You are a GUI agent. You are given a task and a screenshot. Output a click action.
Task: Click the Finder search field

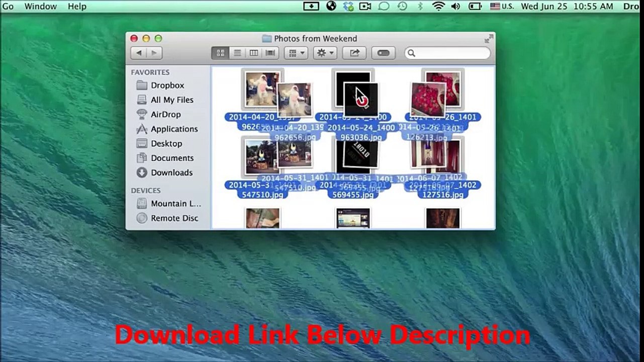click(x=447, y=53)
